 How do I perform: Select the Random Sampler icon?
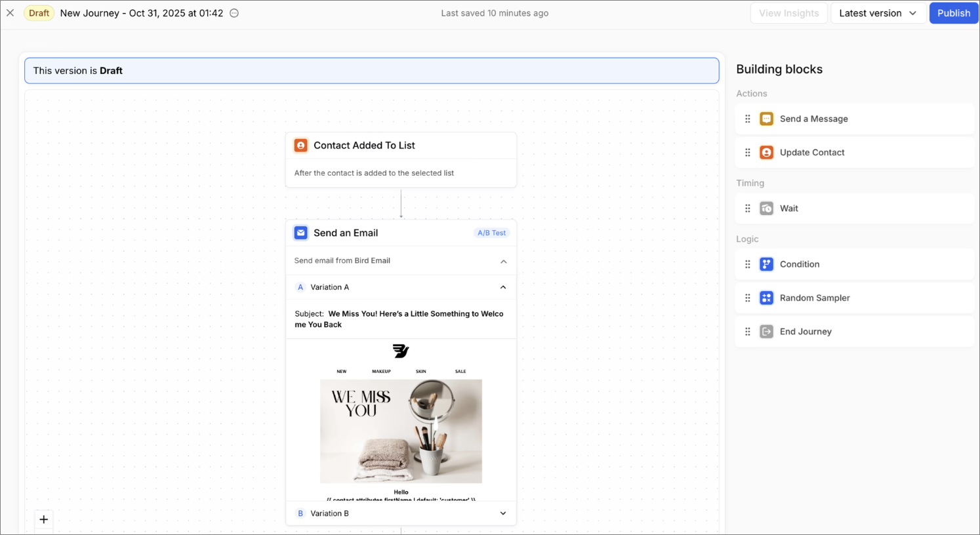coord(766,298)
